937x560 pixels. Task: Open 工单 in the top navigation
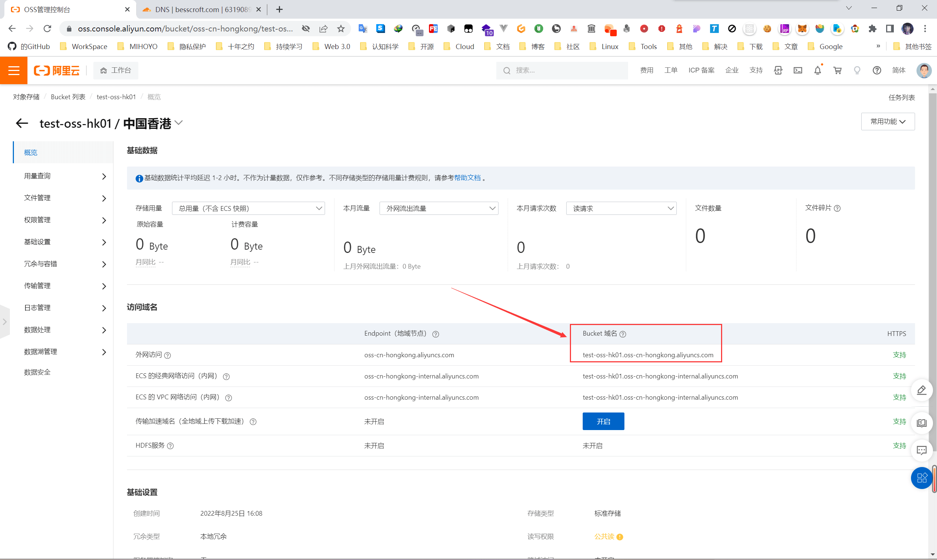(x=671, y=71)
